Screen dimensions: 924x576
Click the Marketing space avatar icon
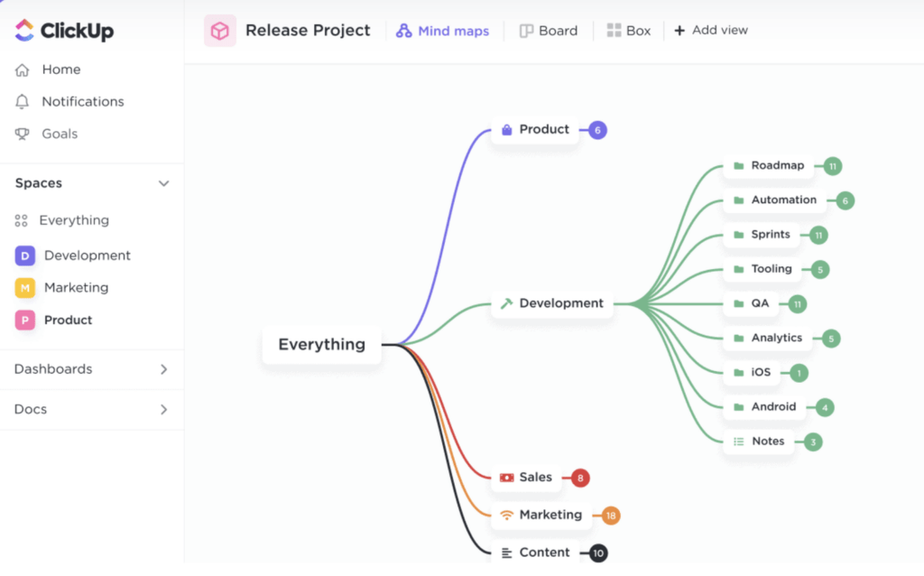25,288
